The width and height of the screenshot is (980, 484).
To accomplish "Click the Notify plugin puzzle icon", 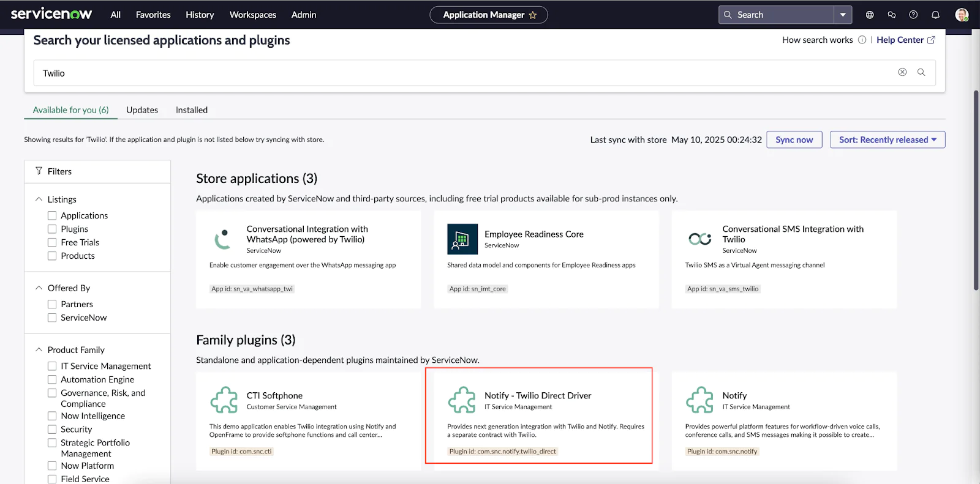I will tap(699, 400).
